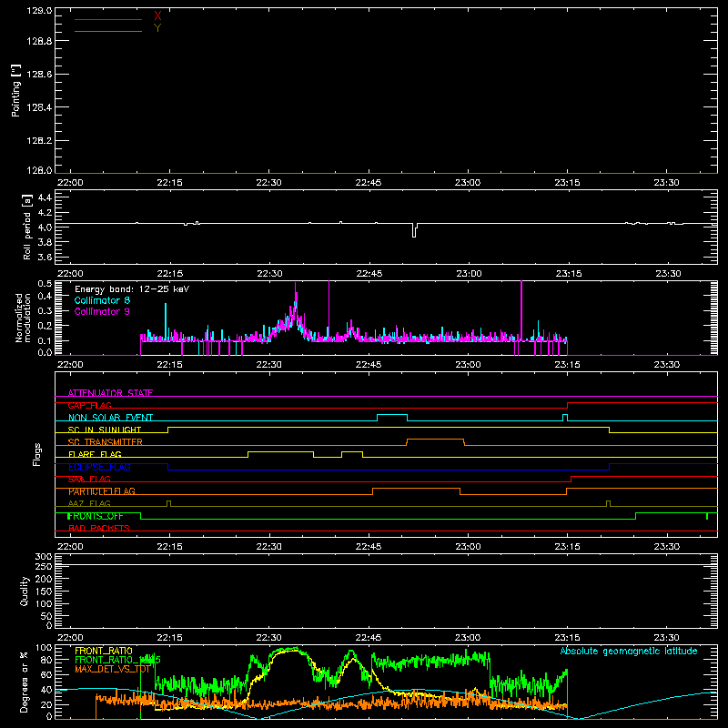Click the green 'FRONTS_OFF' flag label
The width and height of the screenshot is (728, 728).
point(96,516)
